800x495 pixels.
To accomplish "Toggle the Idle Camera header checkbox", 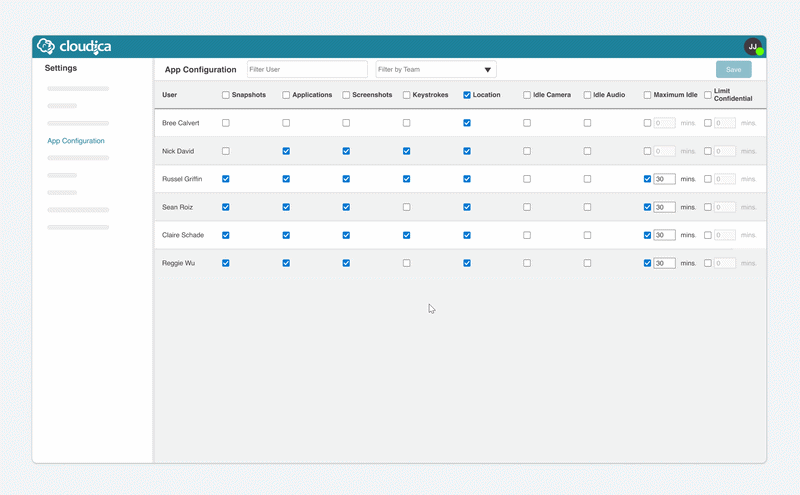I will pos(527,95).
